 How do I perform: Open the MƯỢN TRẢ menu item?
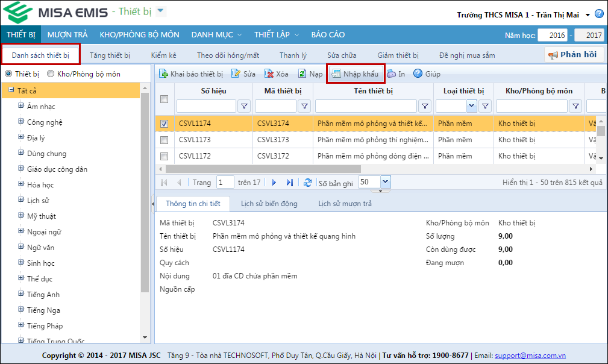click(67, 34)
